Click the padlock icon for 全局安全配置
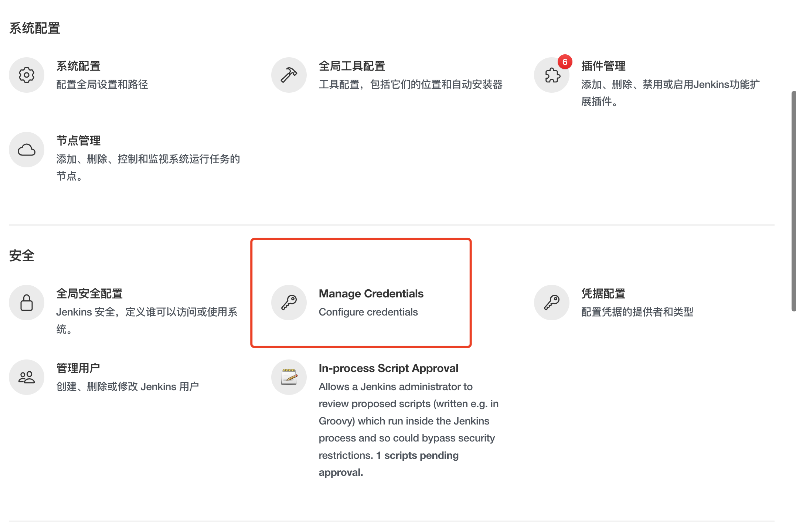Screen dimensions: 796x532 coord(27,303)
